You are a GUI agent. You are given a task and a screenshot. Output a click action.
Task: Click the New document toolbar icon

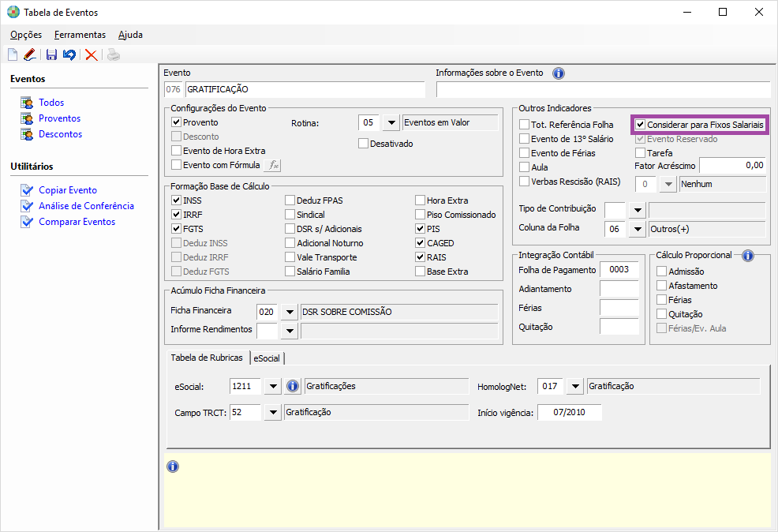pyautogui.click(x=13, y=54)
